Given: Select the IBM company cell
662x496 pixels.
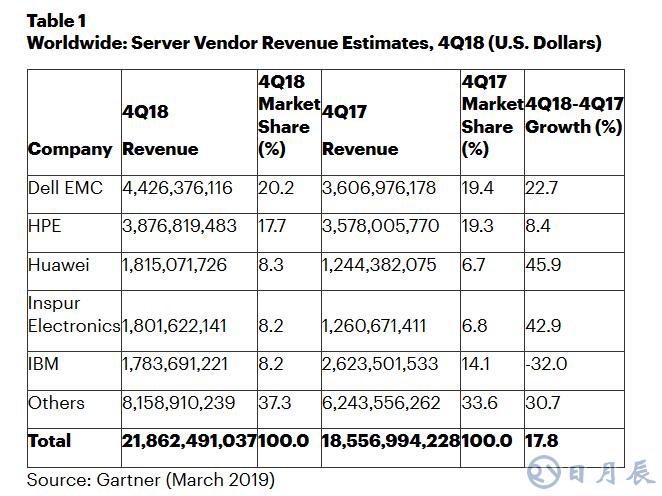Looking at the screenshot, I should [43, 364].
